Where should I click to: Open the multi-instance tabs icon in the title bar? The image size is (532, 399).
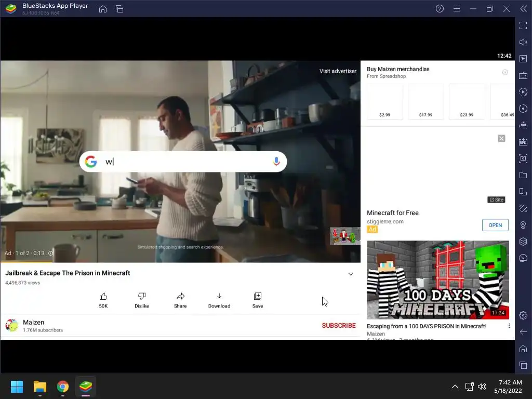119,9
